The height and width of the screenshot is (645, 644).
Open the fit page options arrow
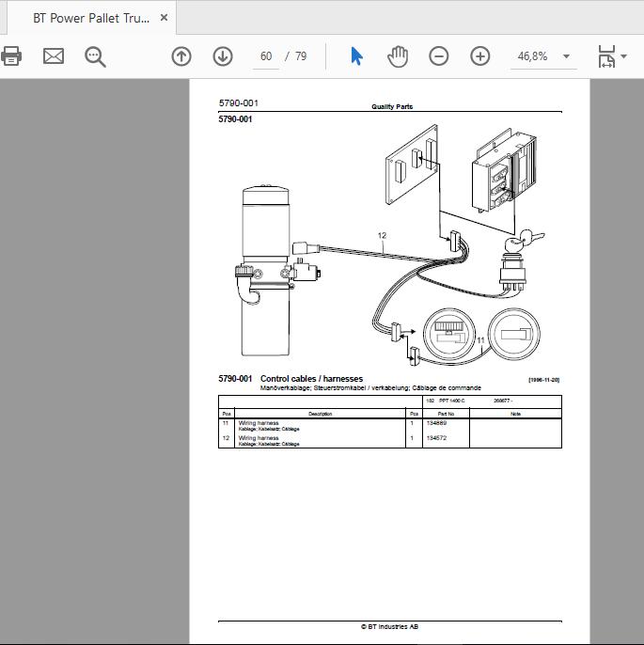tap(624, 56)
